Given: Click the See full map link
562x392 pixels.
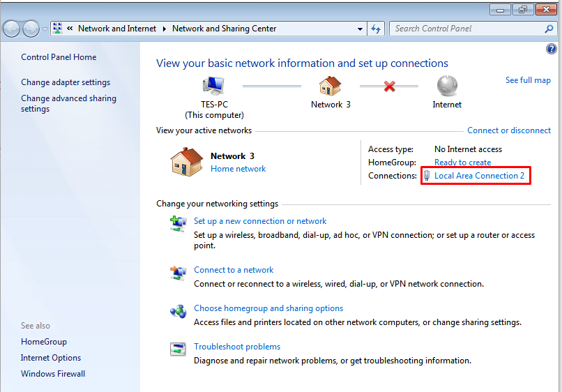Looking at the screenshot, I should tap(528, 80).
